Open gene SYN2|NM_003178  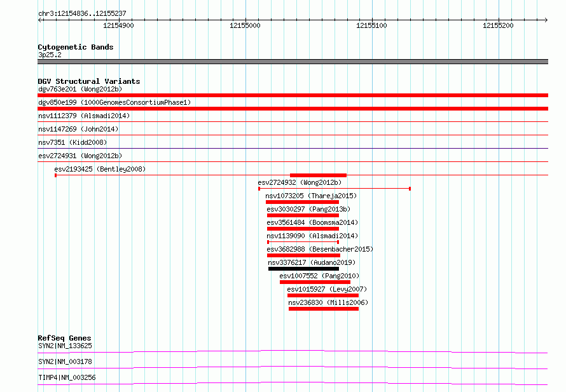66,362
